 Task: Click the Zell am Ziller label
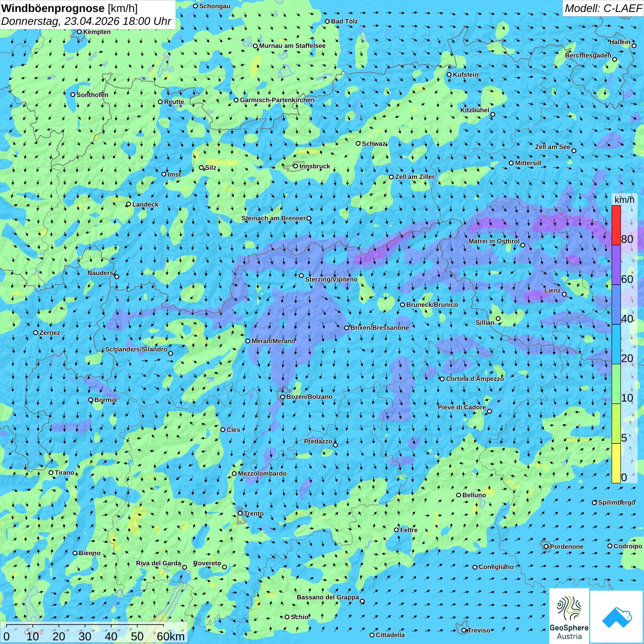coord(414,177)
